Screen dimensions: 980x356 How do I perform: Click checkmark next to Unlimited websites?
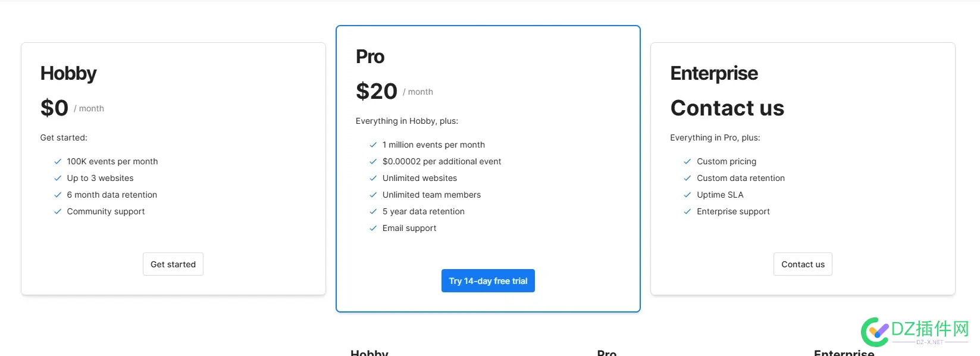point(373,178)
